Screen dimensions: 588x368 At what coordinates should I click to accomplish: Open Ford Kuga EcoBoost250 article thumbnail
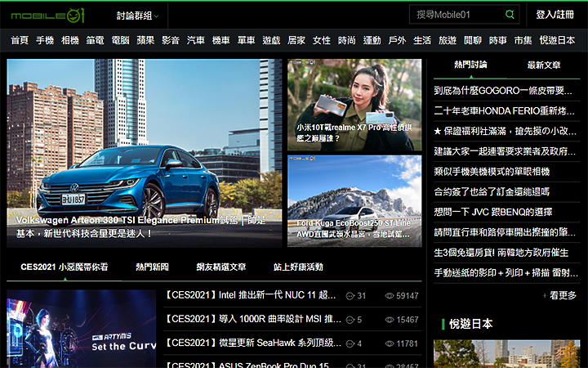pyautogui.click(x=354, y=201)
